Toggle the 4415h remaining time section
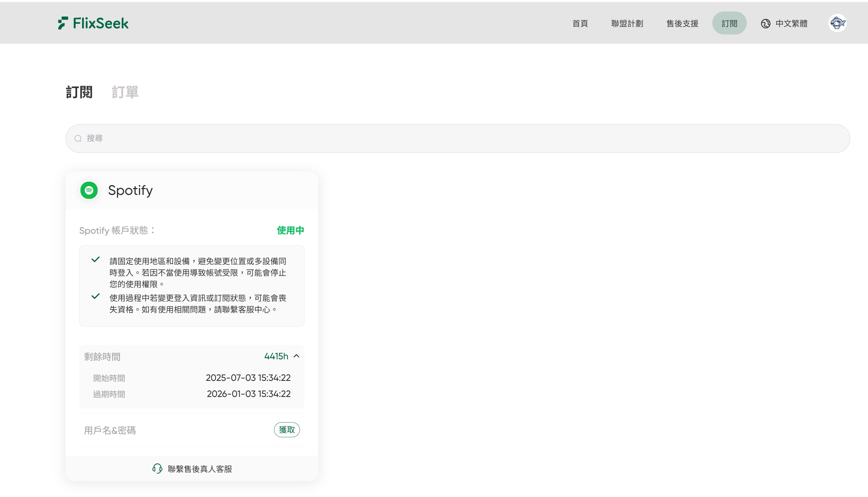Viewport: 868px width, 497px height. (x=276, y=356)
